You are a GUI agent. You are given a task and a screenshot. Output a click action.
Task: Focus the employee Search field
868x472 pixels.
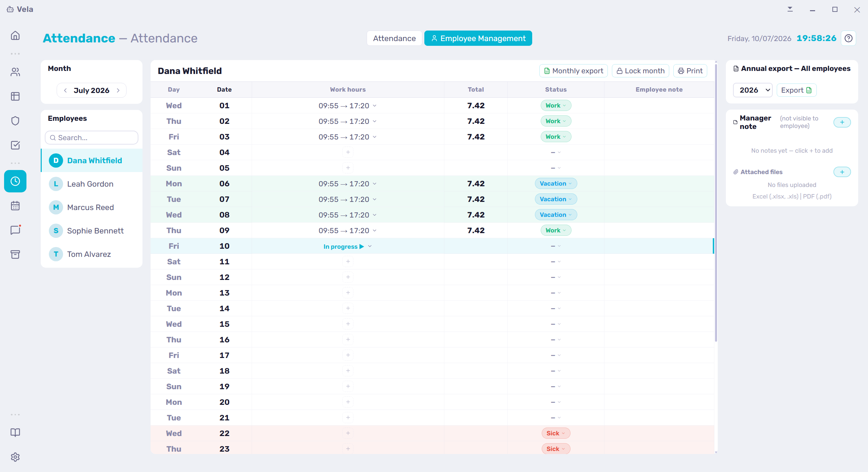[92, 138]
